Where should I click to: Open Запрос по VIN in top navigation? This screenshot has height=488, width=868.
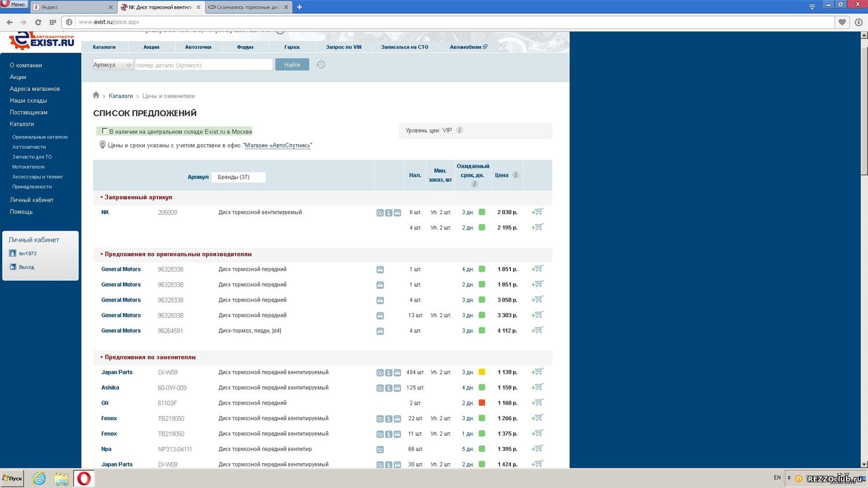(x=343, y=47)
